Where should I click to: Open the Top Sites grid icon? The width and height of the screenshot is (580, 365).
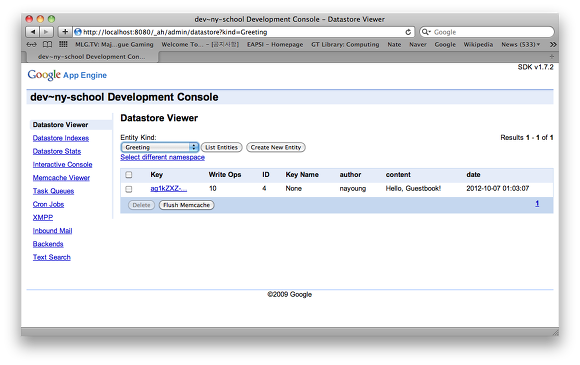[x=63, y=44]
